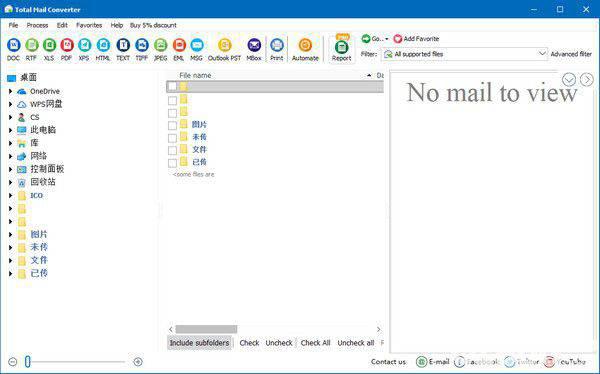This screenshot has height=374, width=600.
Task: Expand the 控制面板 tree node
Action: click(11, 169)
